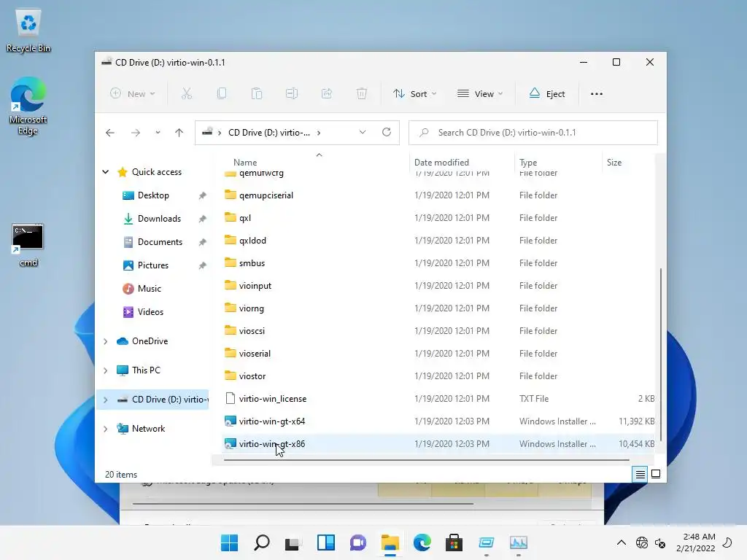Select virtio-win-gt-x64 installer file
This screenshot has width=747, height=560.
272,421
